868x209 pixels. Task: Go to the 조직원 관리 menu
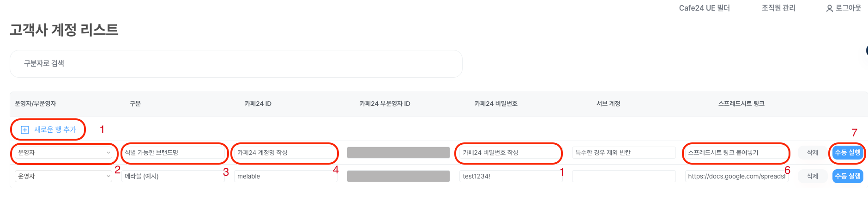click(x=778, y=8)
